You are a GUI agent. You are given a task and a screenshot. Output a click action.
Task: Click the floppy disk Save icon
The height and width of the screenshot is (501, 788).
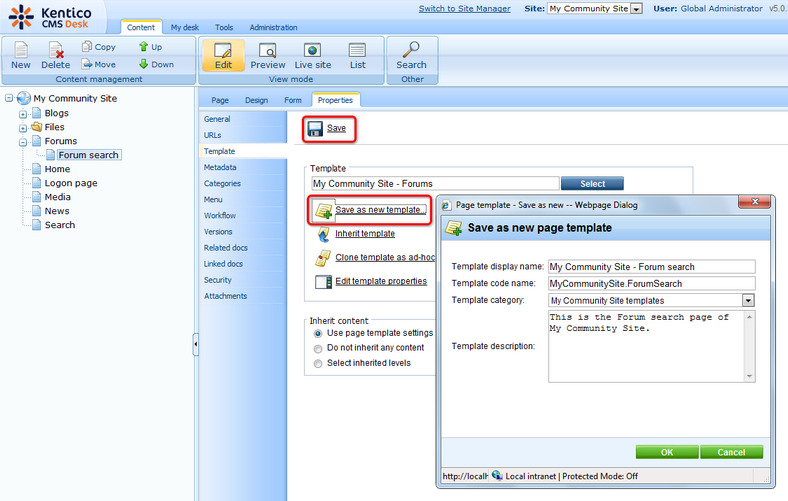(315, 129)
